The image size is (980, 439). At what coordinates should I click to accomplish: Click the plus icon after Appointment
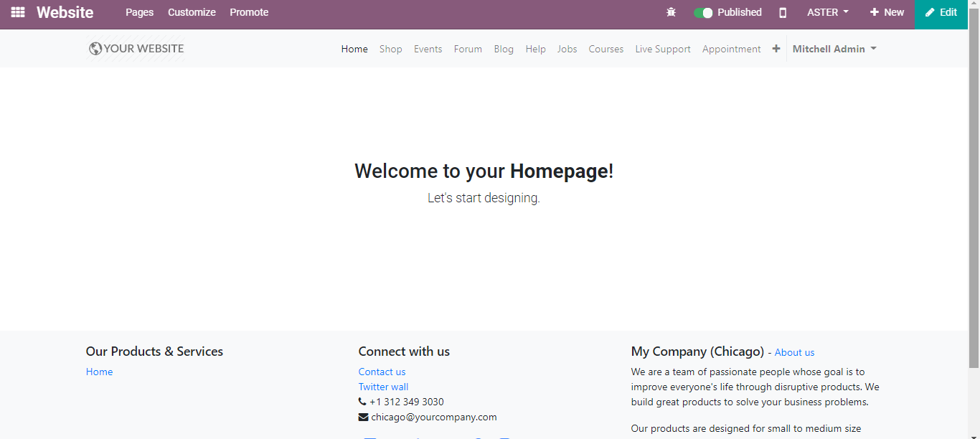[x=776, y=49]
